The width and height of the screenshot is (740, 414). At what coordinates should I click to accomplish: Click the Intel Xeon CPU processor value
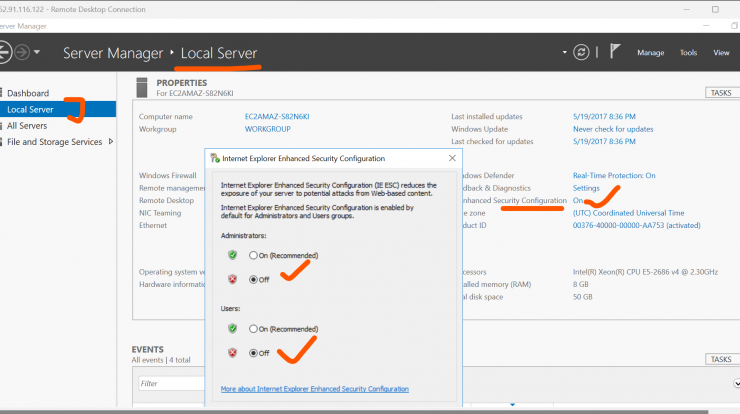pyautogui.click(x=645, y=272)
